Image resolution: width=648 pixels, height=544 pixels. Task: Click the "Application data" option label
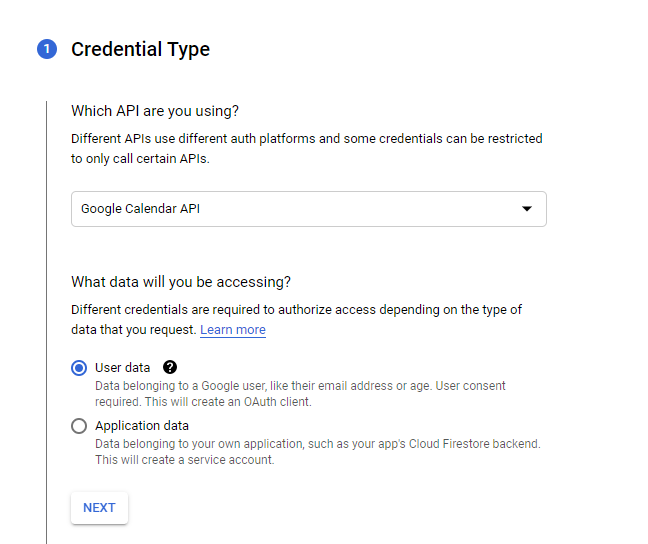142,426
